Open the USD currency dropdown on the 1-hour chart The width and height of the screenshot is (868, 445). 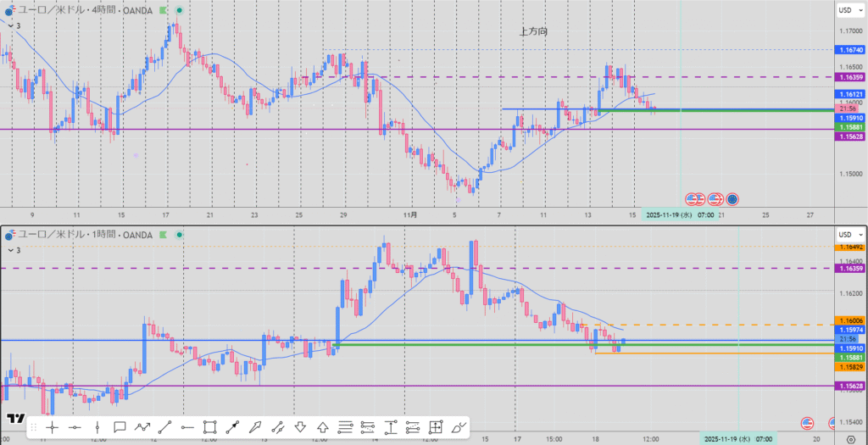[848, 234]
